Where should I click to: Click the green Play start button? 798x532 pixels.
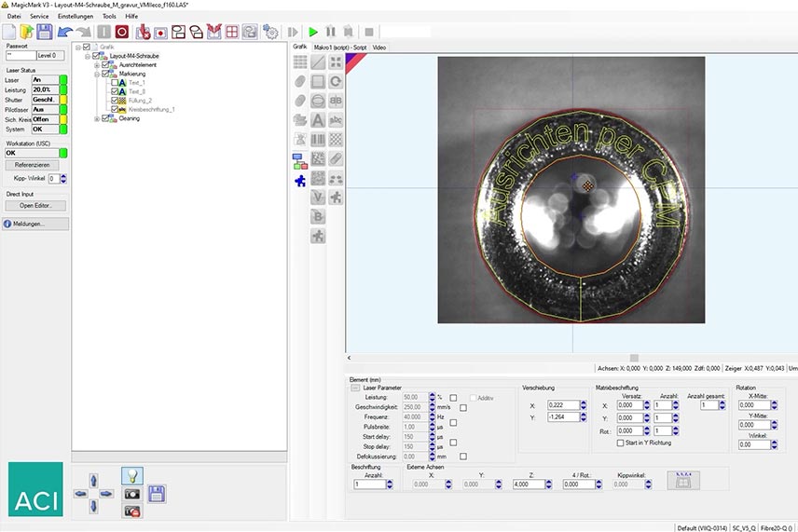pos(313,32)
